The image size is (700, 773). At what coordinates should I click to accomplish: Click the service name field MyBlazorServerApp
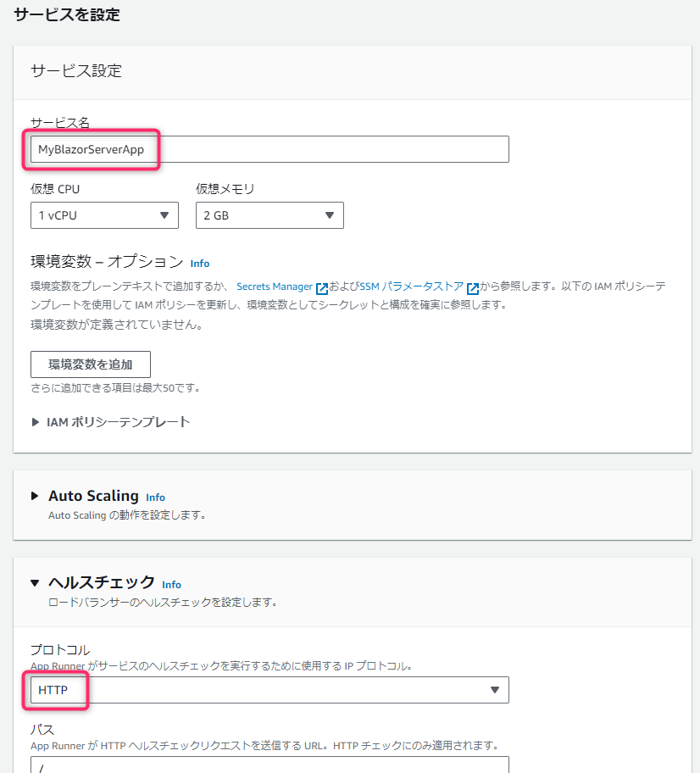coord(269,149)
